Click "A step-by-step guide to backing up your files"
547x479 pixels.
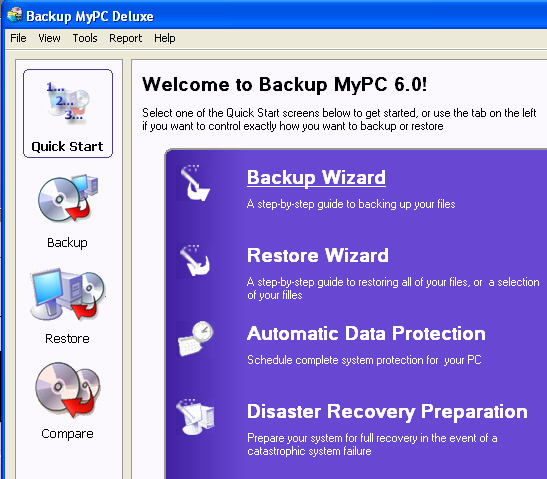click(351, 204)
